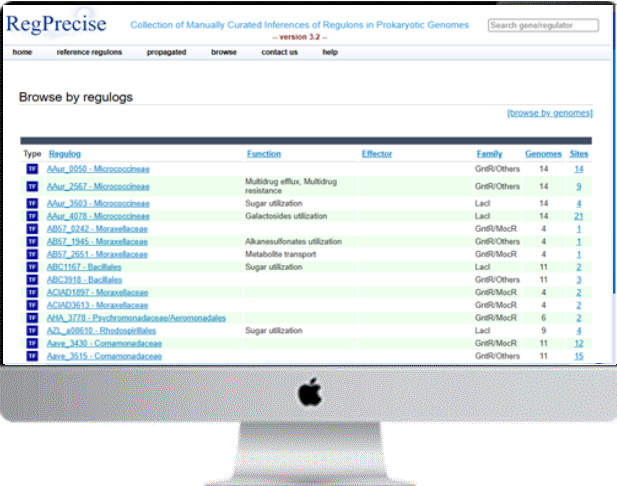Sort the table by Function column header
This screenshot has width=617, height=486.
[264, 154]
